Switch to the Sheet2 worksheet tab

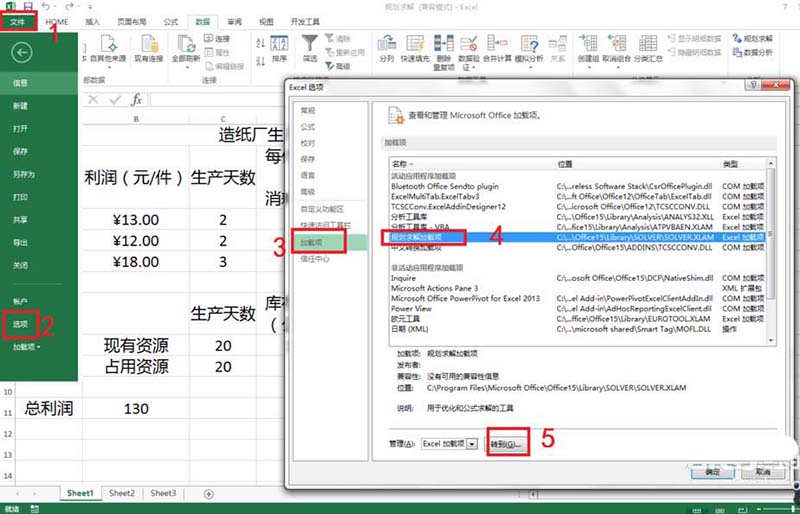tap(122, 493)
